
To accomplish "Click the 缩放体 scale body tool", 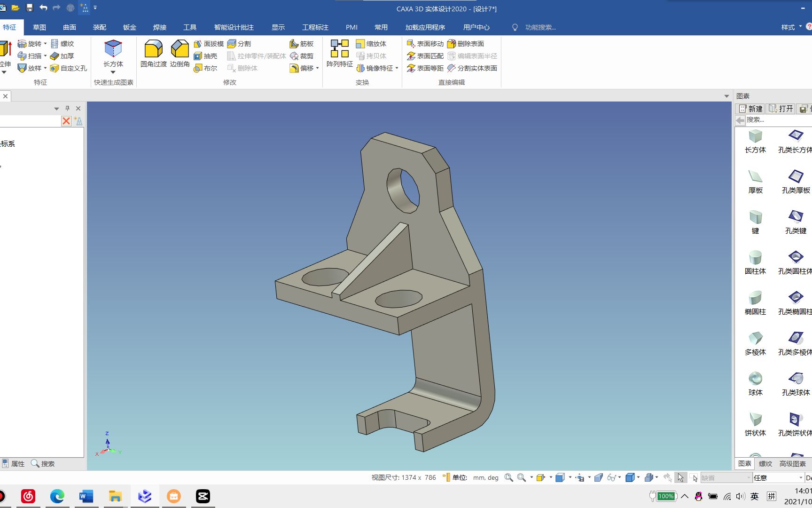I will coord(371,44).
